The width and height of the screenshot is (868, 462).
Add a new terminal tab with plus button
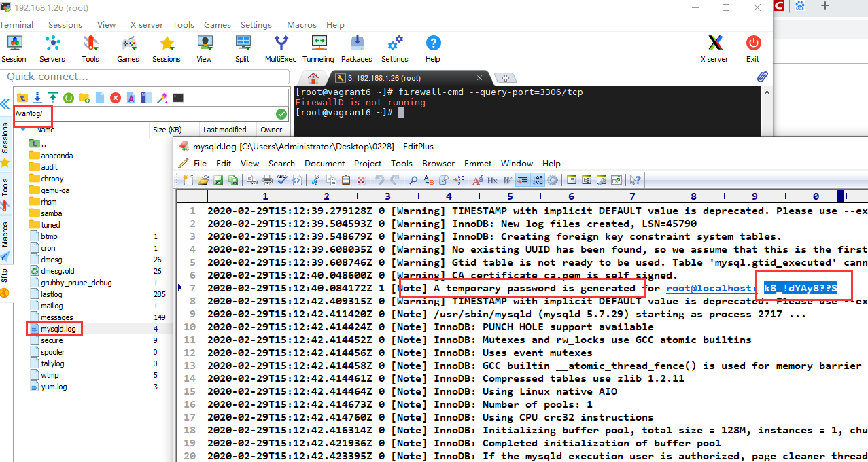point(505,78)
